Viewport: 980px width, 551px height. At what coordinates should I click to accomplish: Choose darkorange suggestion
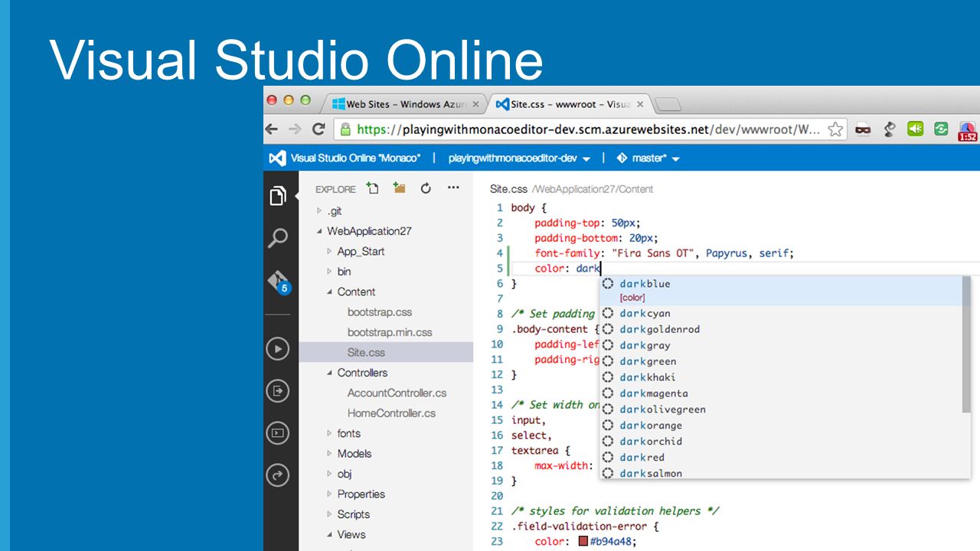780,425
